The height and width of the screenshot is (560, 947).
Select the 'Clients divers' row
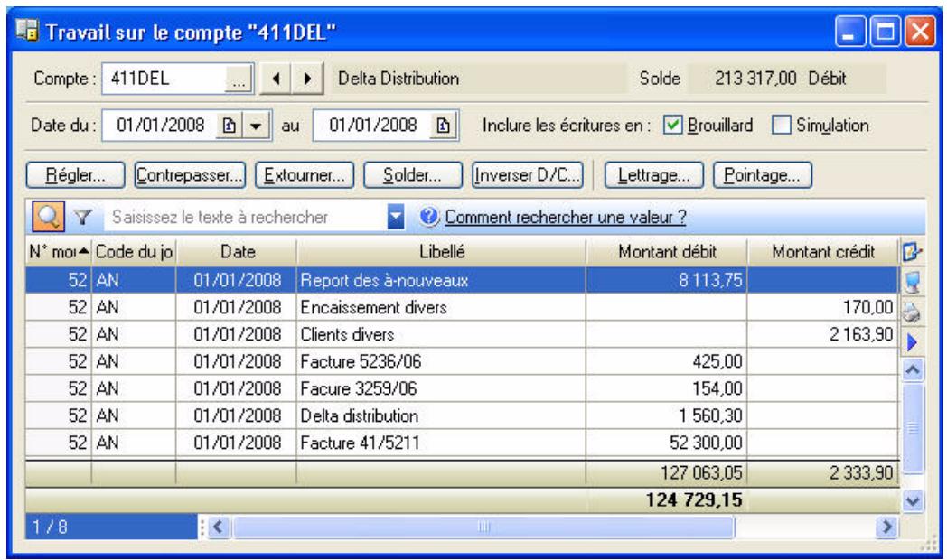pos(462,334)
